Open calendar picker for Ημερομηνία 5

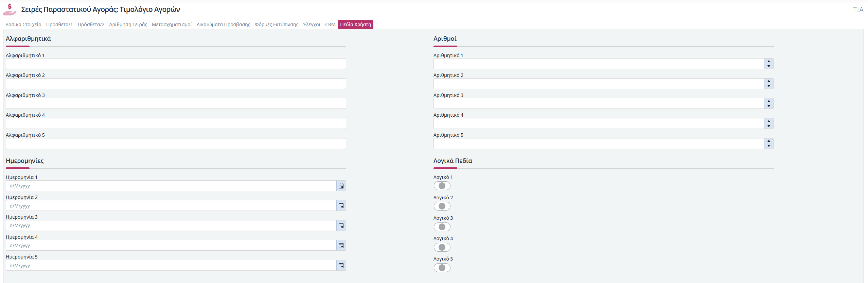(x=341, y=265)
